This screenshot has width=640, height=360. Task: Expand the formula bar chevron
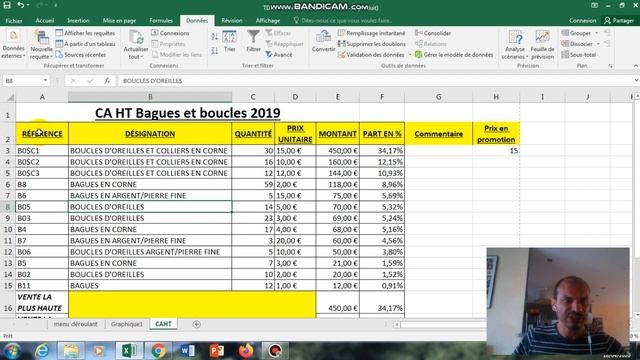636,81
